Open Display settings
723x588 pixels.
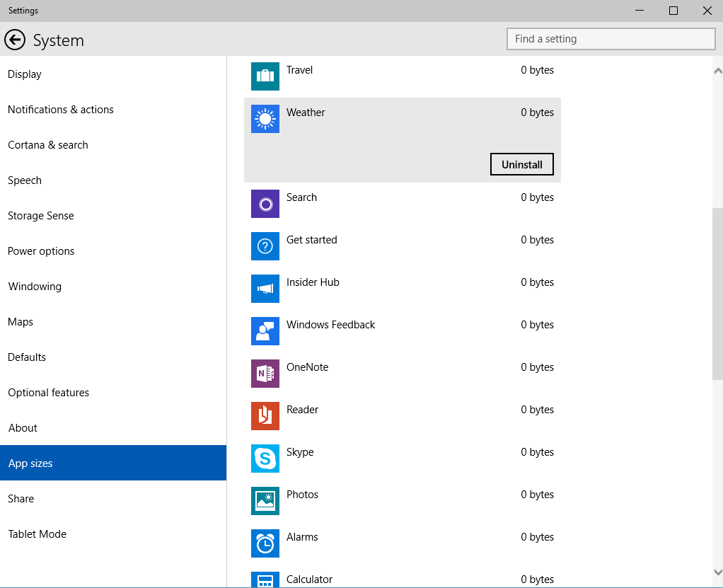click(113, 74)
